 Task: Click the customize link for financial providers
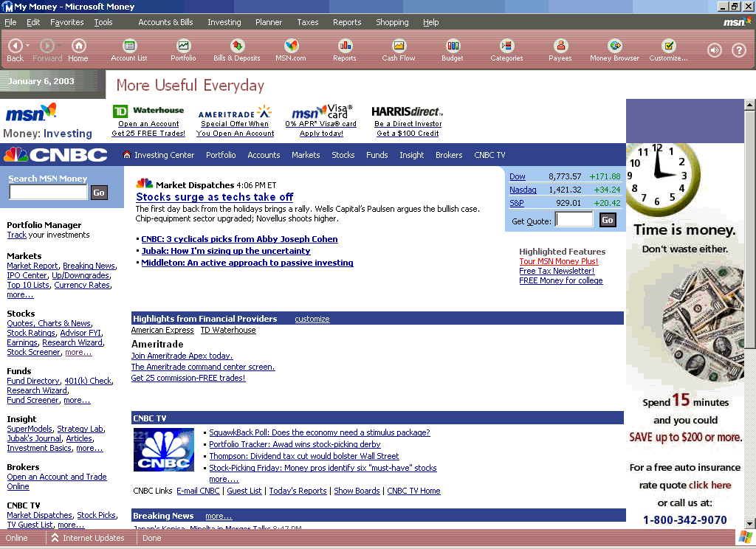pos(312,319)
